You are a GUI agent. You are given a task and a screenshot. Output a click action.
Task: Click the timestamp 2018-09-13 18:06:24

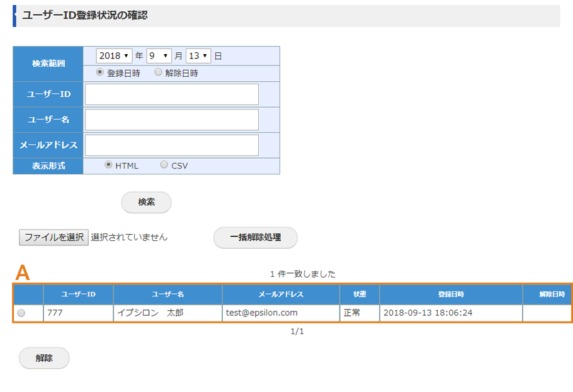pos(428,313)
